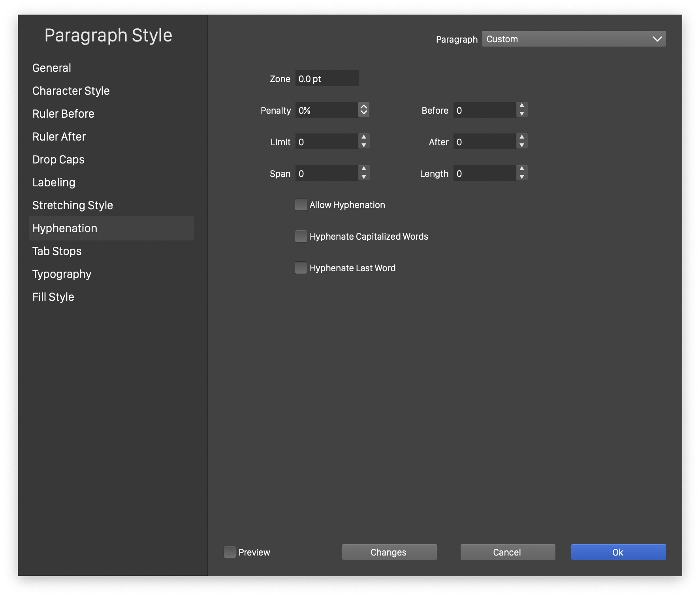Click the Changes button
The image size is (700, 597).
click(x=389, y=552)
